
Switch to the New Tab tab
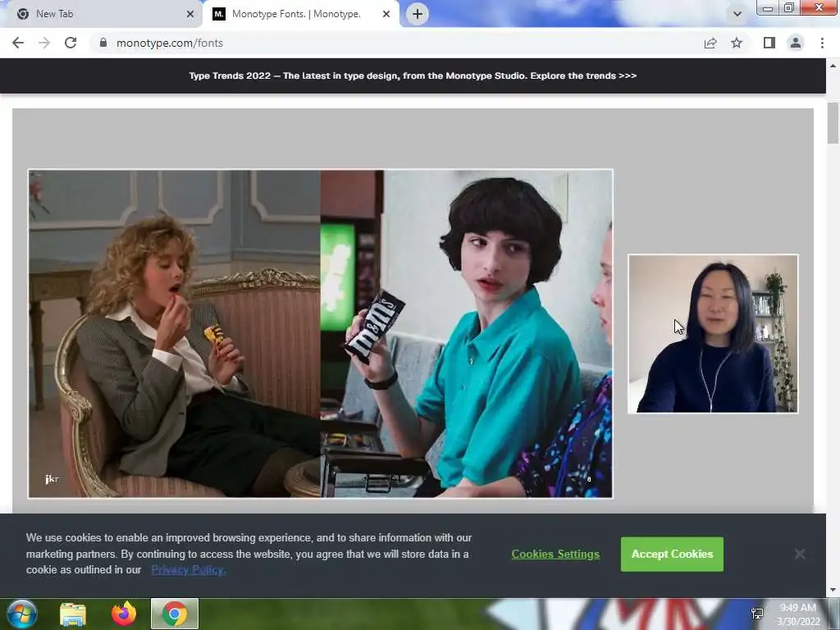pos(101,14)
